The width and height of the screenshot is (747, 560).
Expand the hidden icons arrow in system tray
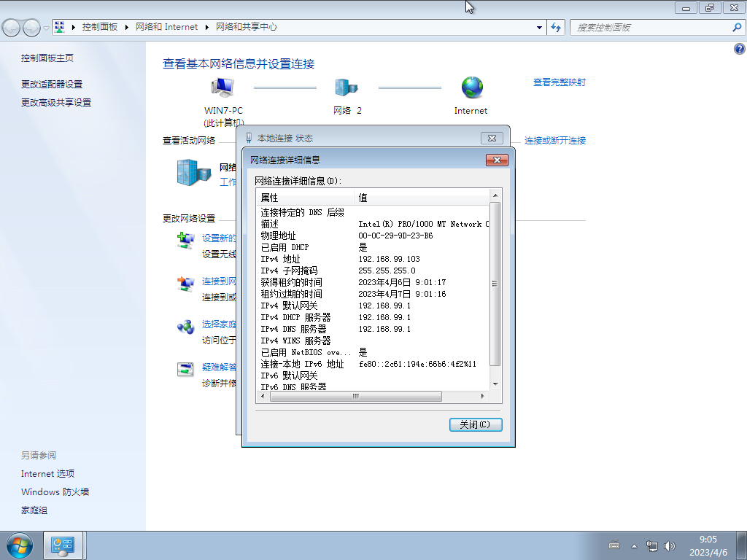[633, 545]
